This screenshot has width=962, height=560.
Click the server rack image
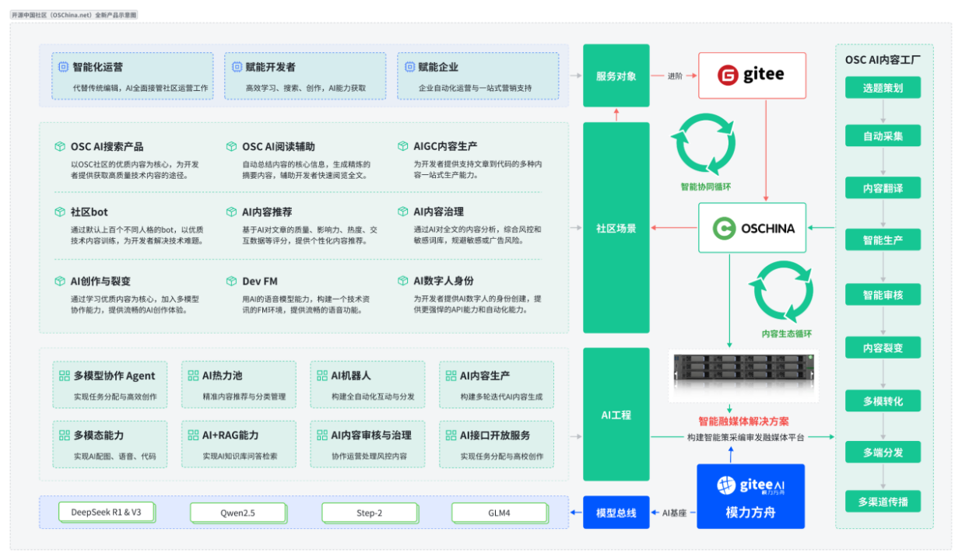[x=744, y=376]
